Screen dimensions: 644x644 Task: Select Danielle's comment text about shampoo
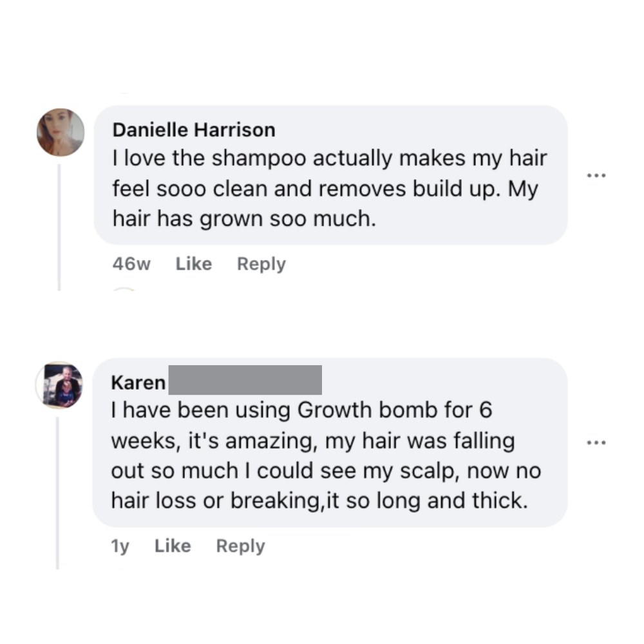click(330, 188)
